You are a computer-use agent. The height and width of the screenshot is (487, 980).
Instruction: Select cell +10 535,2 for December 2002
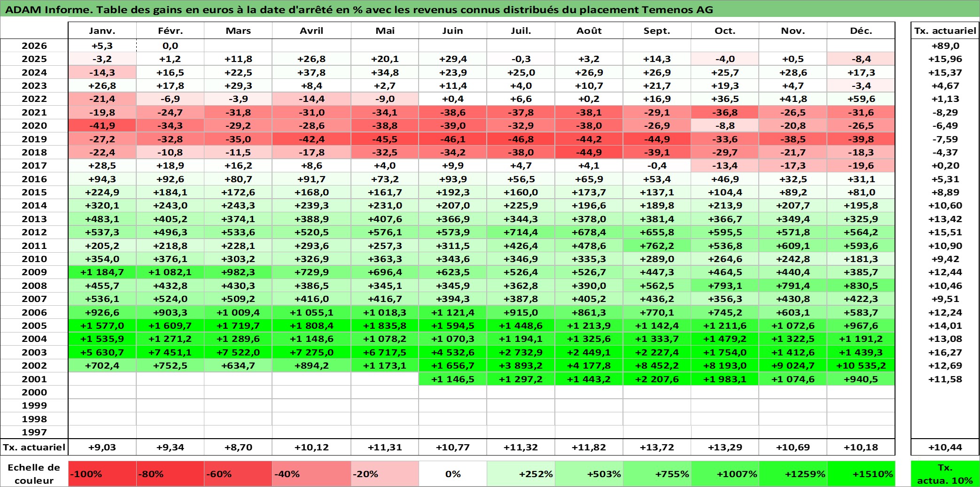pos(861,365)
